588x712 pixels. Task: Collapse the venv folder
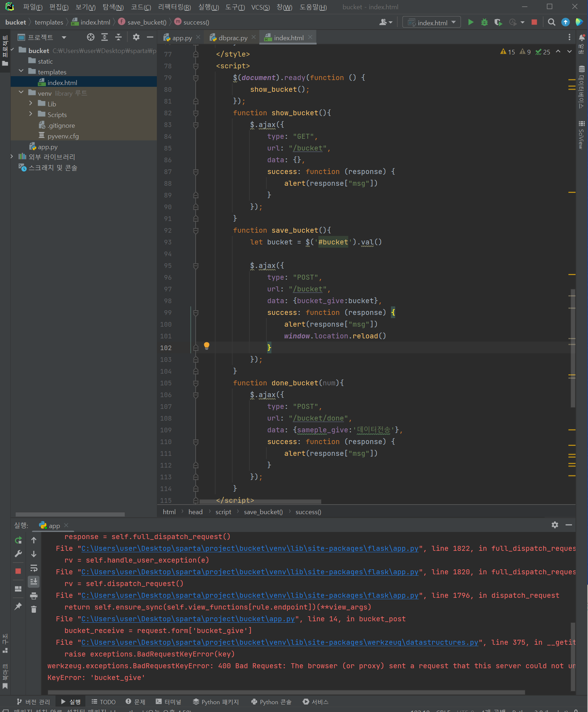(x=21, y=93)
